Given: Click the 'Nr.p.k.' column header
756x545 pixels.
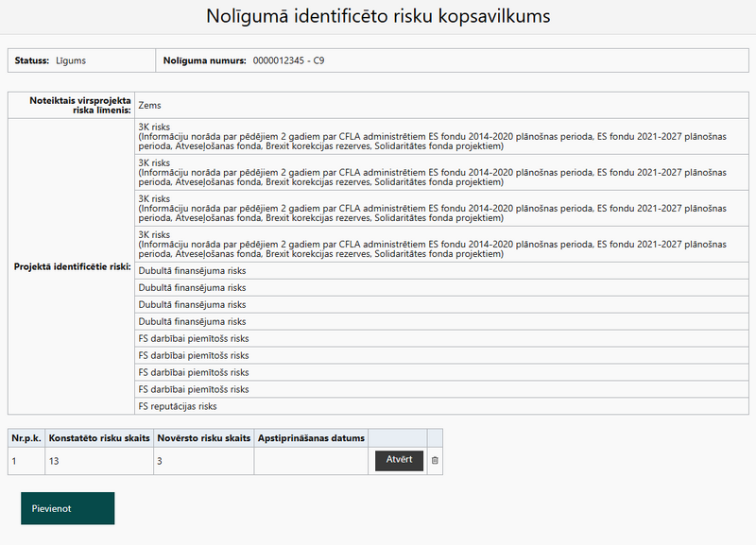Looking at the screenshot, I should click(26, 437).
